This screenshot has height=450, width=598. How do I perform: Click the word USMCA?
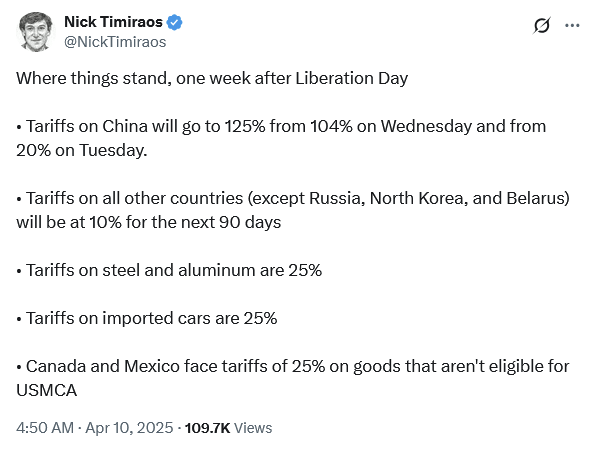tap(47, 390)
